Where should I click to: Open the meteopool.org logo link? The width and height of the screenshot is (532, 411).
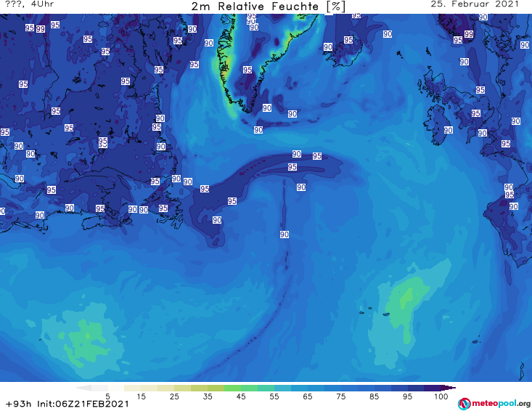tap(494, 404)
